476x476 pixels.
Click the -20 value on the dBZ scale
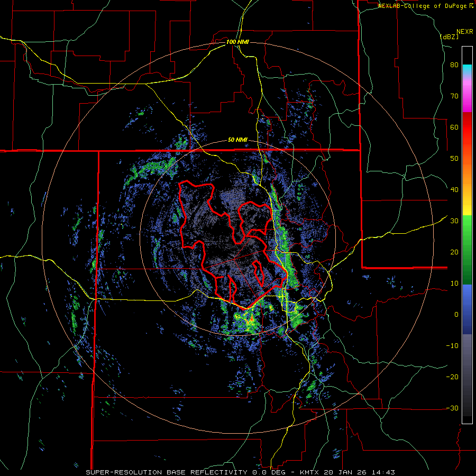452,377
